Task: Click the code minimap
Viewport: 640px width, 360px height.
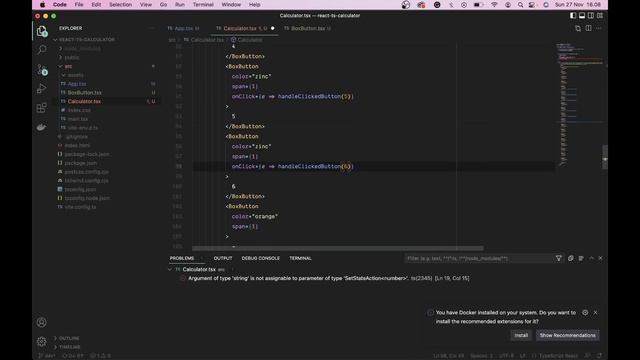Action: click(x=579, y=104)
